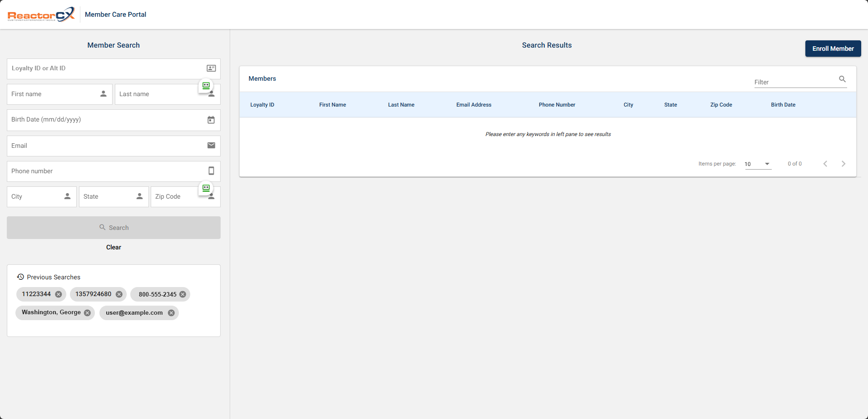This screenshot has width=868, height=419.
Task: Remove the Washington, George search chip
Action: (x=87, y=313)
